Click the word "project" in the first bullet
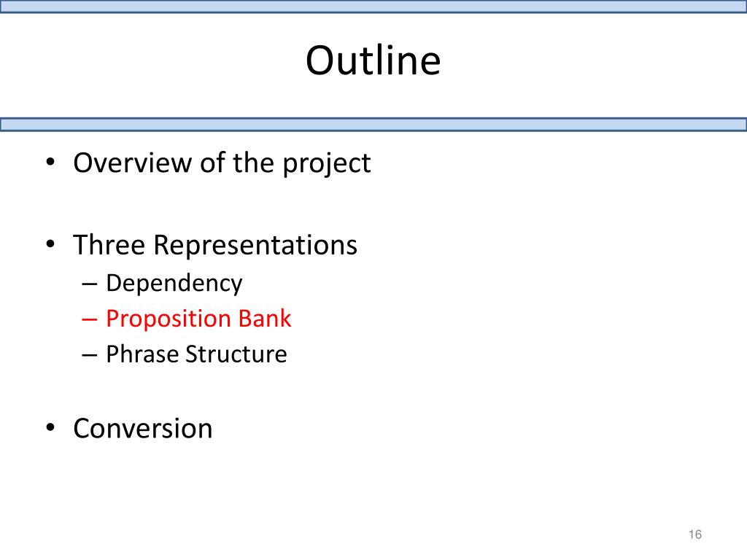Viewport: 747px width, 560px height. point(328,164)
